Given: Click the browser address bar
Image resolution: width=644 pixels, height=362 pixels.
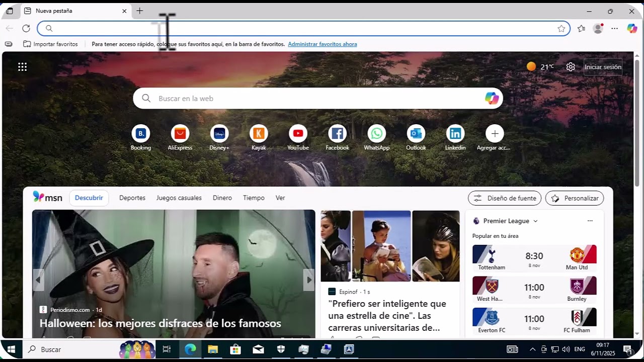Looking at the screenshot, I should [x=303, y=29].
